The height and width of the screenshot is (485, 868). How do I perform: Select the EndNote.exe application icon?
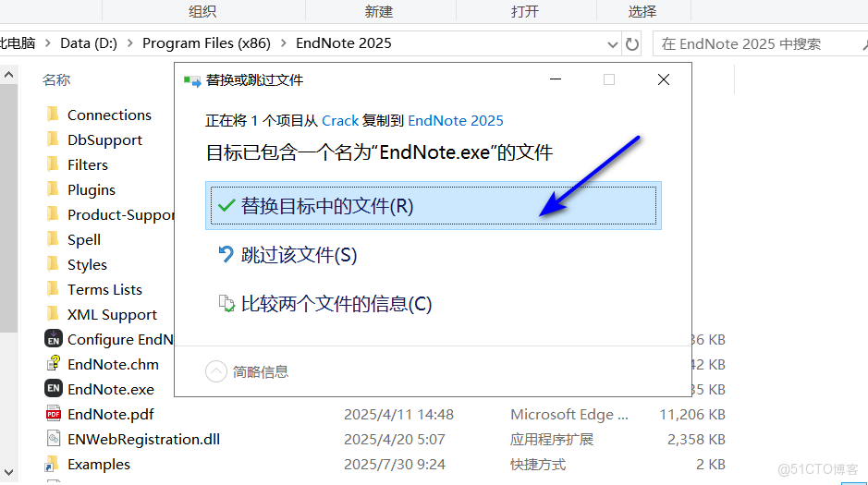coord(53,388)
